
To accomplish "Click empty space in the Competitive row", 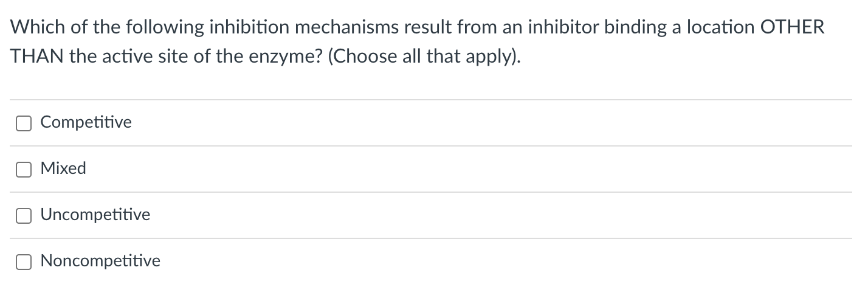I will click(486, 123).
